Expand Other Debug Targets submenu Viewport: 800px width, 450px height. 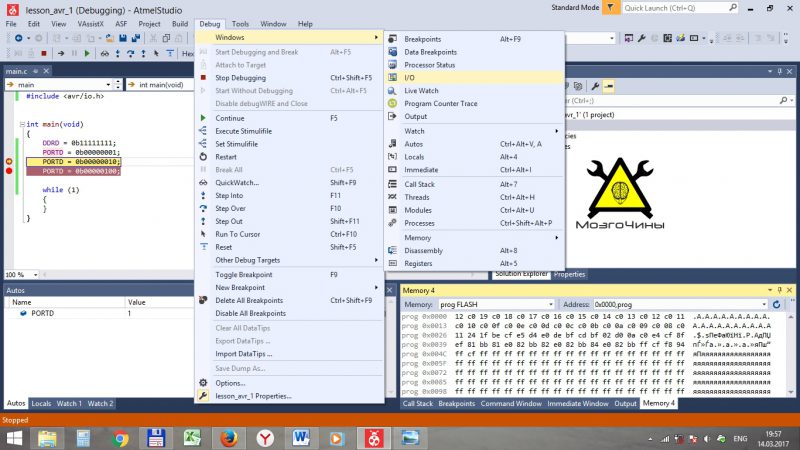pyautogui.click(x=289, y=260)
